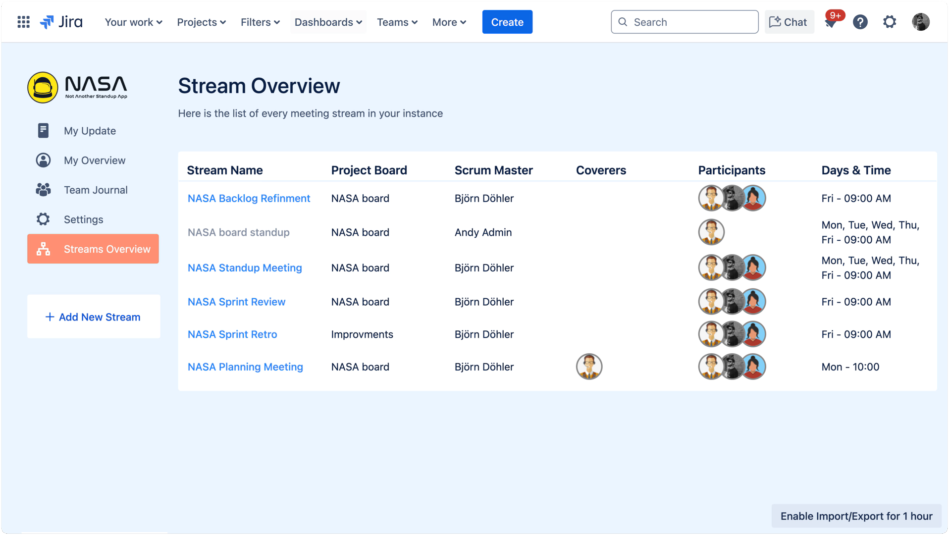This screenshot has width=949, height=535.
Task: Open the NASA Standup Meeting stream
Action: click(x=245, y=268)
